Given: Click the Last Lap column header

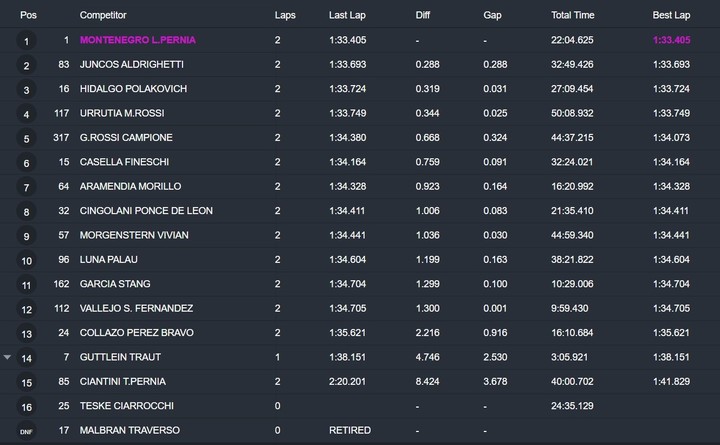Looking at the screenshot, I should pos(347,16).
